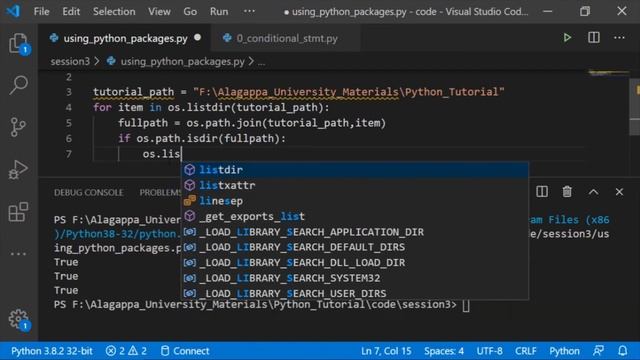640x360 pixels.
Task: Open notifications bell in status bar
Action: [622, 351]
